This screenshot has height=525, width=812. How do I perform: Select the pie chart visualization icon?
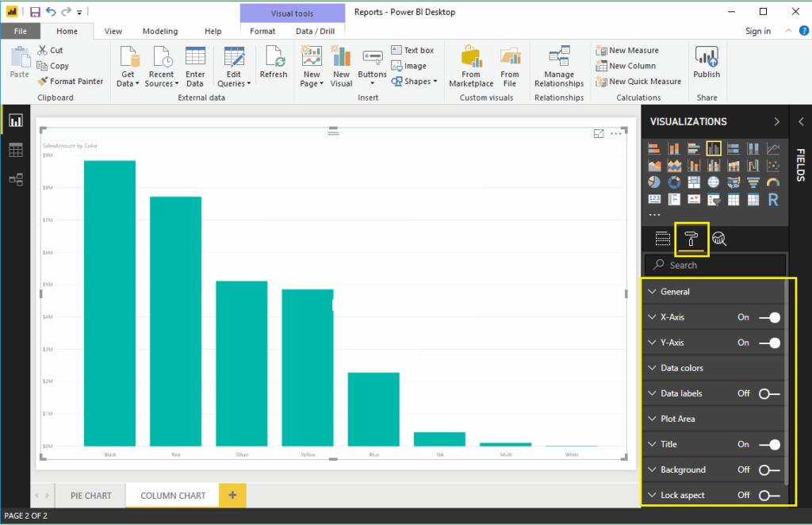click(654, 182)
